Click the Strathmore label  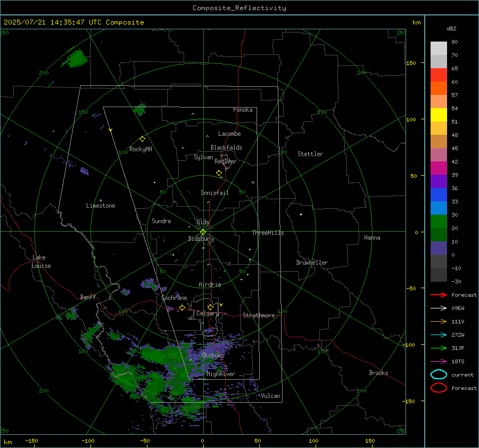[259, 315]
